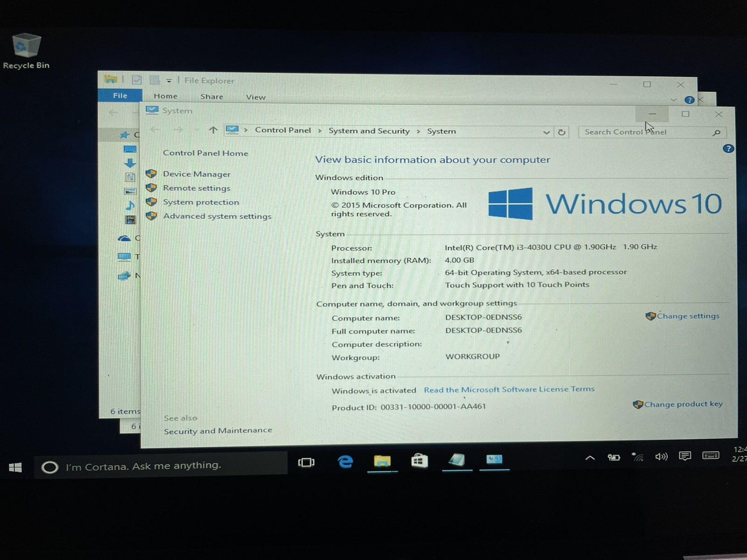747x560 pixels.
Task: Click File Explorer's help question mark icon
Action: [689, 100]
